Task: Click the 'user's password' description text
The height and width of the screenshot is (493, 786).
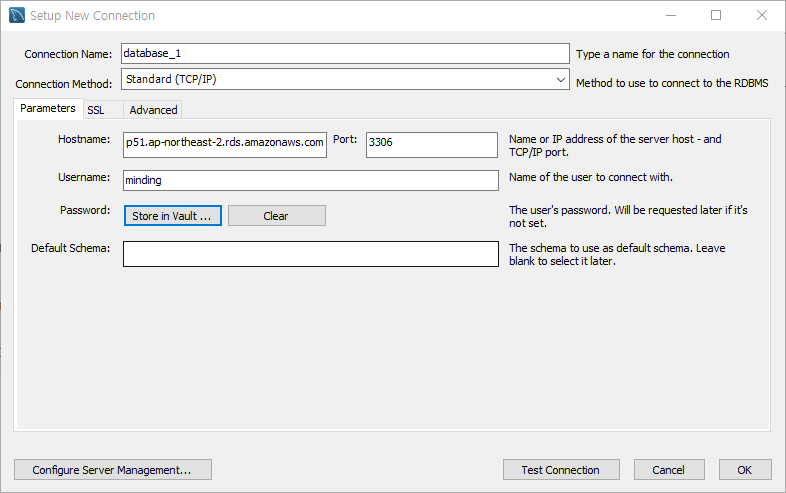Action: (x=628, y=216)
